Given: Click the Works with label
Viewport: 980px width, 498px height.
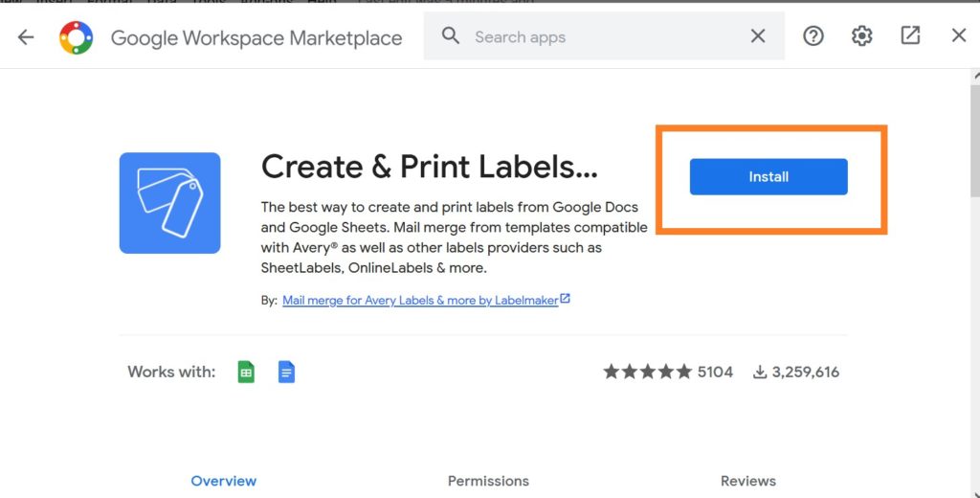Looking at the screenshot, I should (171, 373).
